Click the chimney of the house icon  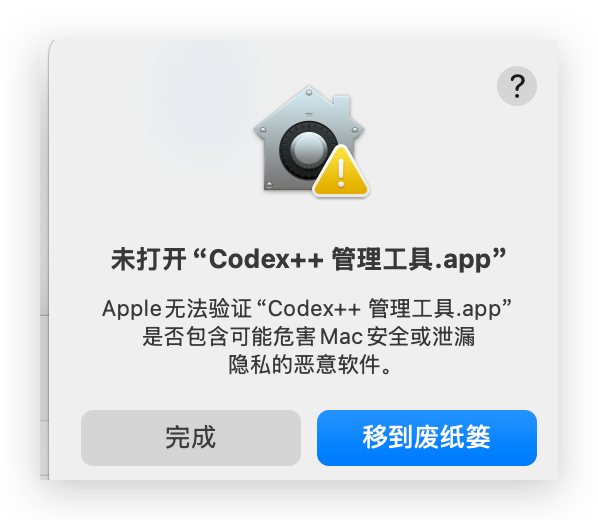(342, 105)
